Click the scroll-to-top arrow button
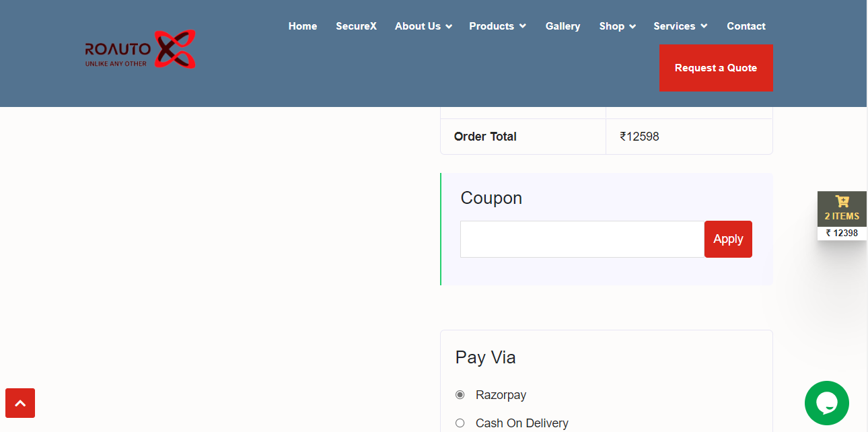Image resolution: width=868 pixels, height=432 pixels. (20, 403)
